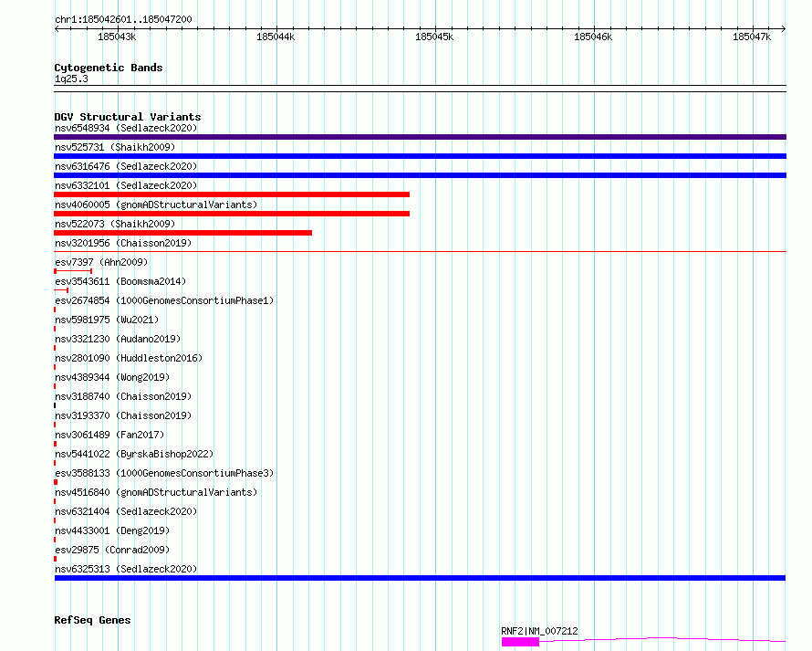This screenshot has height=651, width=812.
Task: Select variant label nsv3201956 (Chaisson2019)
Action: tap(123, 243)
